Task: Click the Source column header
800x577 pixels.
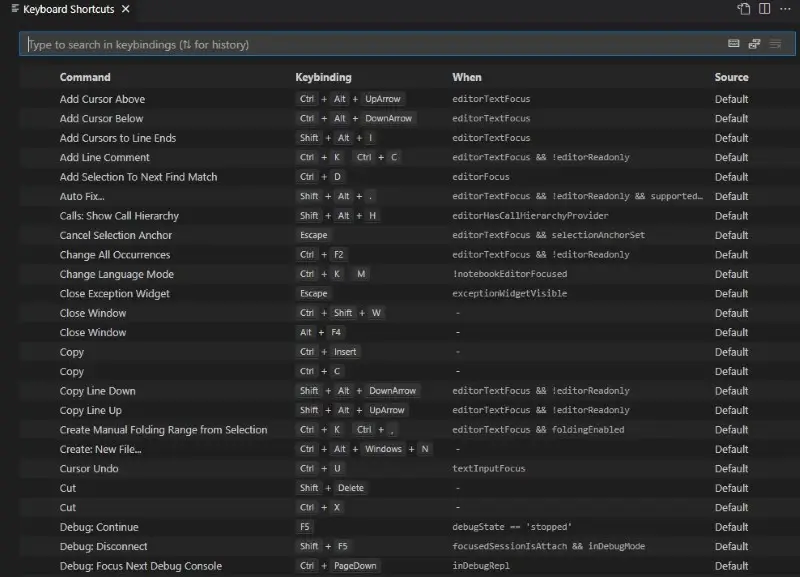Action: pyautogui.click(x=731, y=77)
